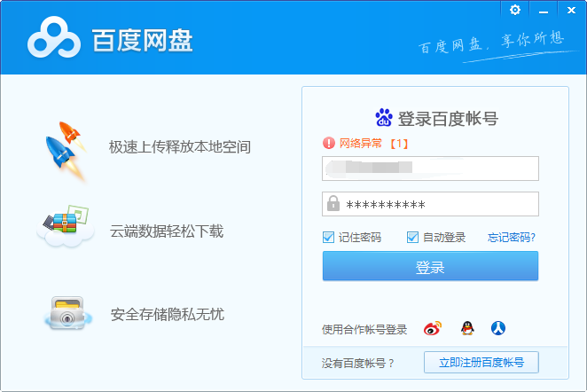Click the 使用合作帐号登录 label
This screenshot has height=392, width=587.
pos(364,329)
